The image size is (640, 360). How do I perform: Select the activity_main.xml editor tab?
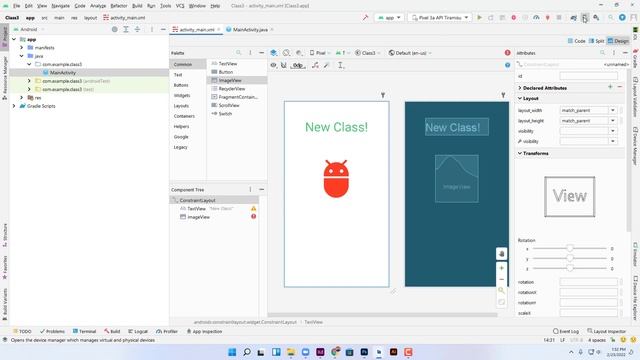tap(196, 29)
